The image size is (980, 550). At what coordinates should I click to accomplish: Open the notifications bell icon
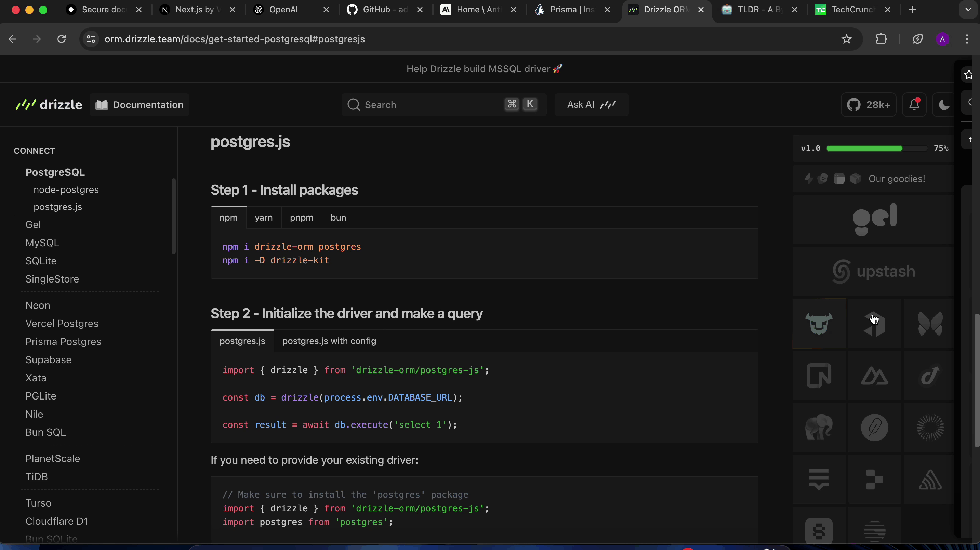tap(914, 105)
